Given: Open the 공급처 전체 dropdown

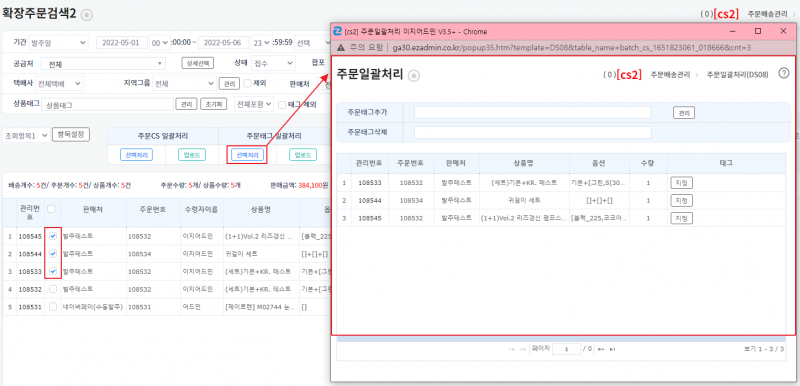Looking at the screenshot, I should (104, 64).
